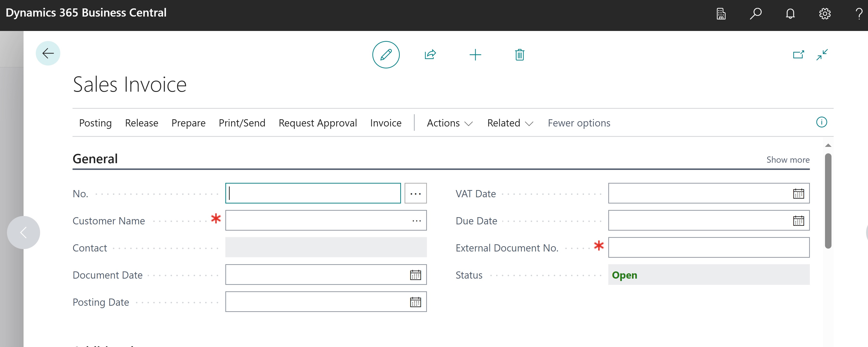Open the page in a new window
The width and height of the screenshot is (868, 347).
[799, 54]
